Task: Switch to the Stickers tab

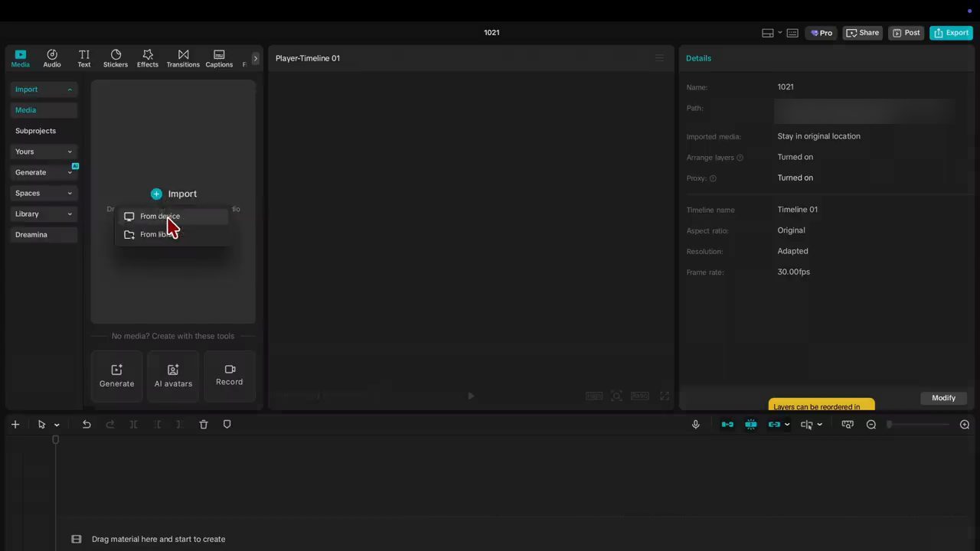Action: click(116, 58)
